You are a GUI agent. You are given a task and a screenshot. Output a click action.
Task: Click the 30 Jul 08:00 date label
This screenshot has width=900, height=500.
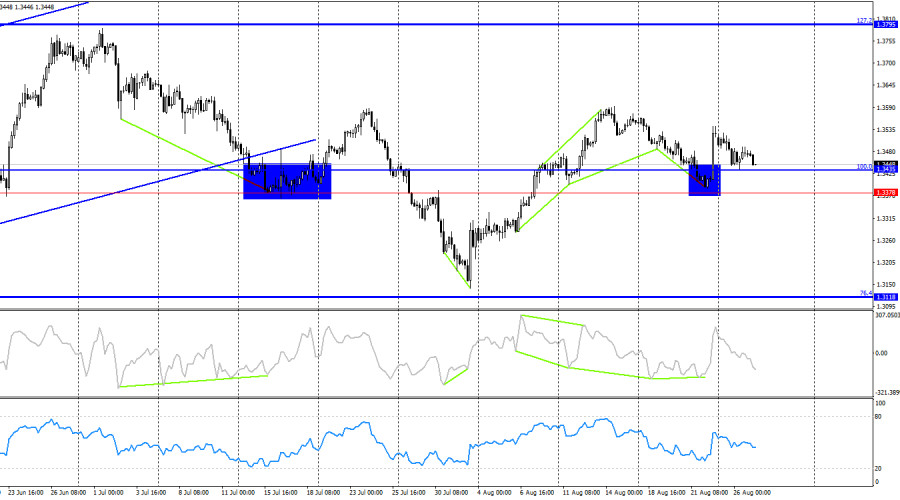451,493
